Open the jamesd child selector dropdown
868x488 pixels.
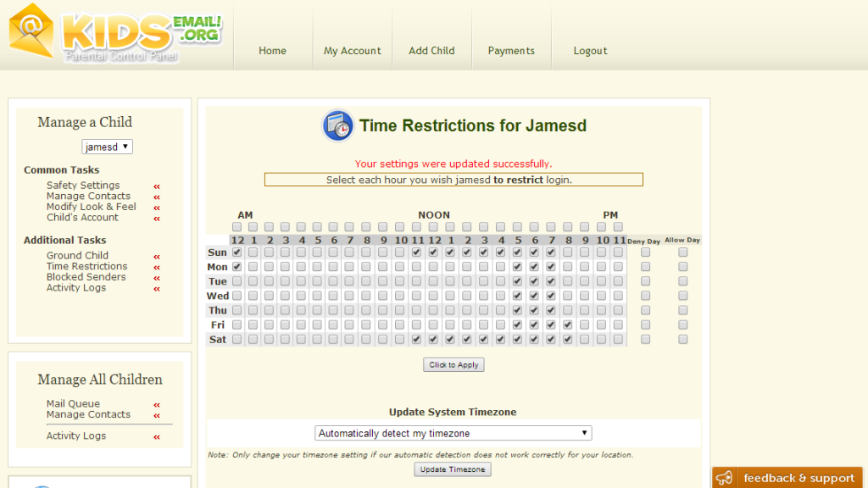tap(107, 146)
